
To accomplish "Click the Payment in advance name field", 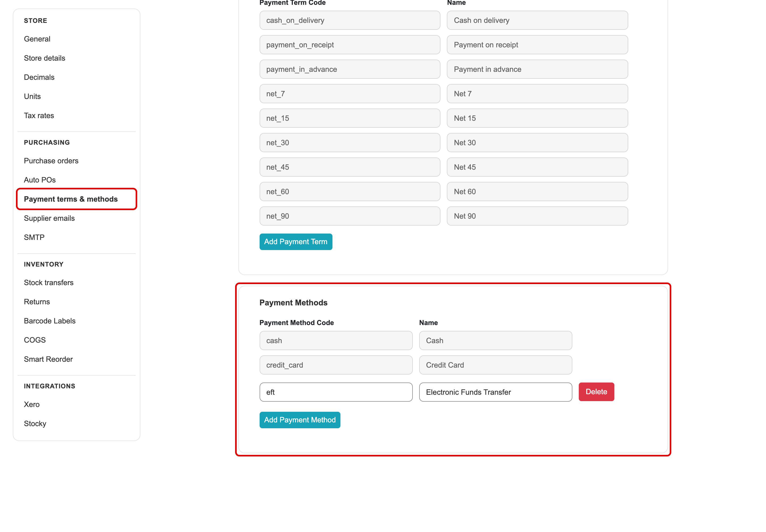I will click(537, 69).
